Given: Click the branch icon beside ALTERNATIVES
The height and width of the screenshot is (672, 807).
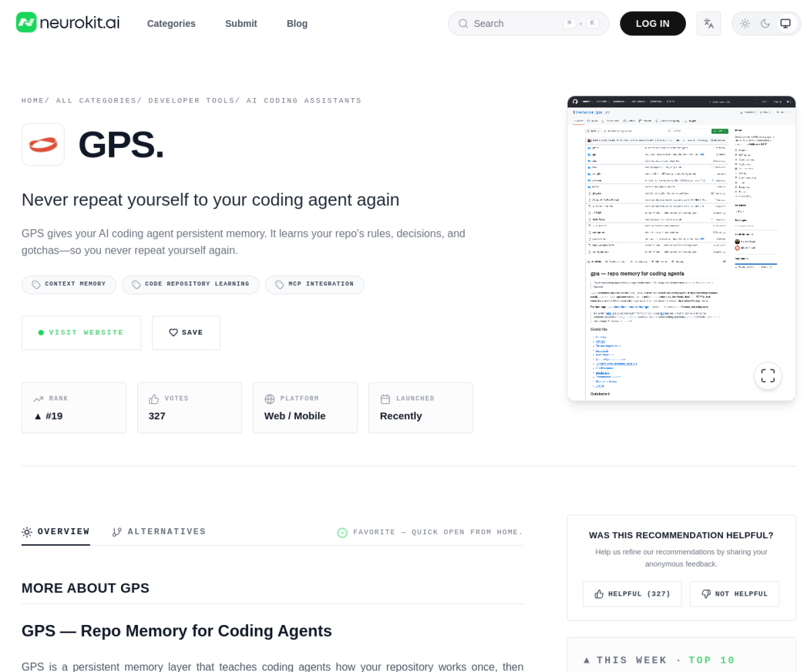Looking at the screenshot, I should (117, 532).
